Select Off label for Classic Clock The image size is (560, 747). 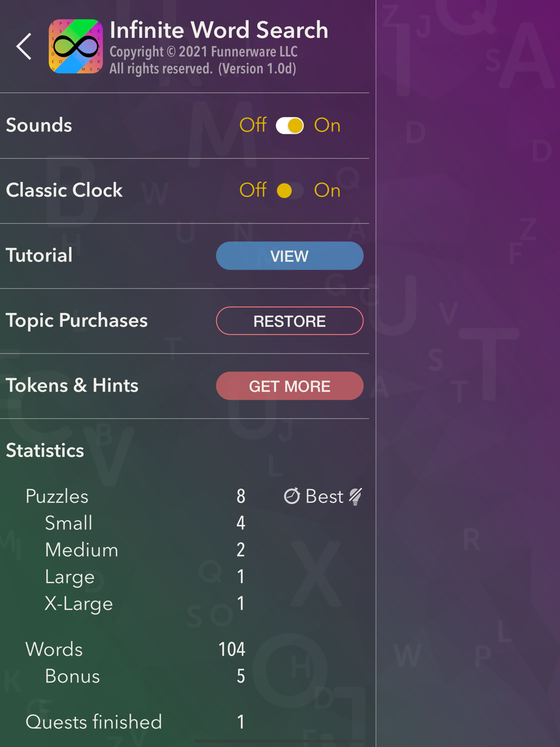click(253, 190)
